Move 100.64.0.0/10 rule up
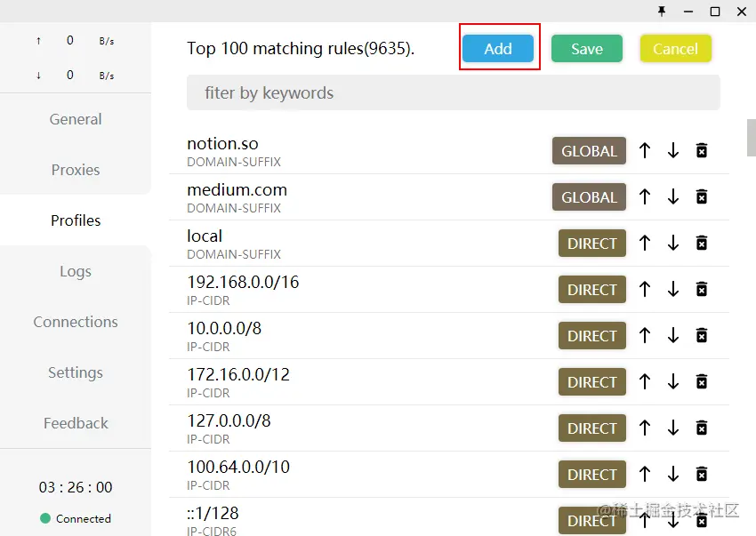The width and height of the screenshot is (756, 536). pyautogui.click(x=645, y=475)
